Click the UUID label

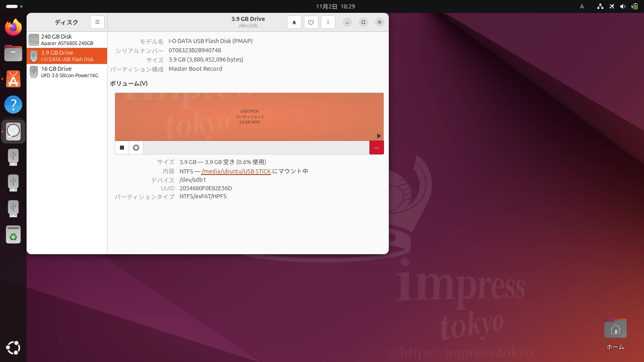(168, 188)
